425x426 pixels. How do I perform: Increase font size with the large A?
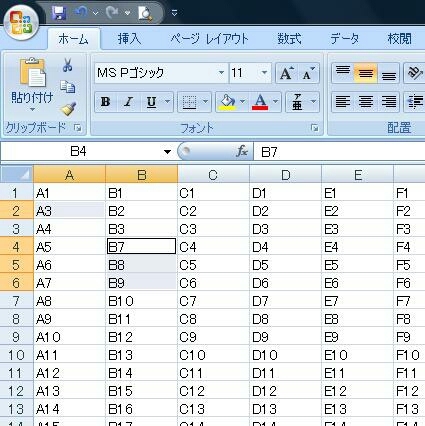[x=286, y=73]
